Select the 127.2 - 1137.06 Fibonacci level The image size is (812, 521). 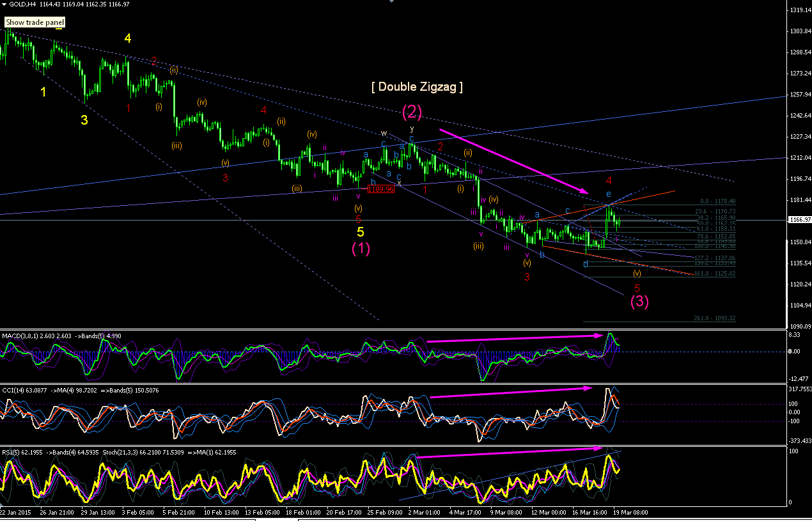(715, 258)
